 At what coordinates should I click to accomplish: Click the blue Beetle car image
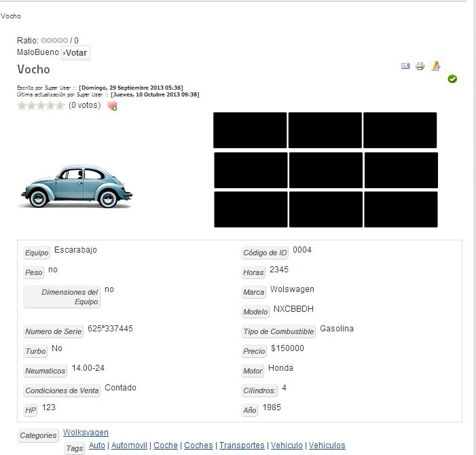(x=76, y=186)
